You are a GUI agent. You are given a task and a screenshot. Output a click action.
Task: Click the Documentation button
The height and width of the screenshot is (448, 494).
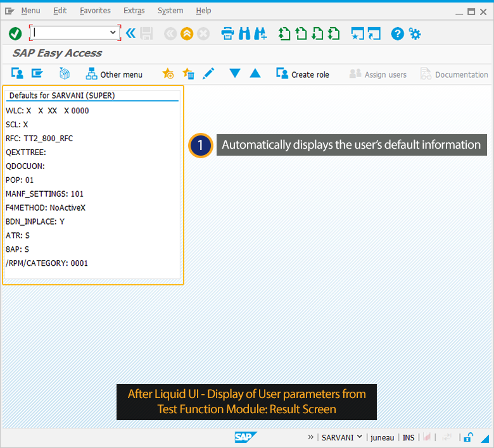click(x=454, y=74)
